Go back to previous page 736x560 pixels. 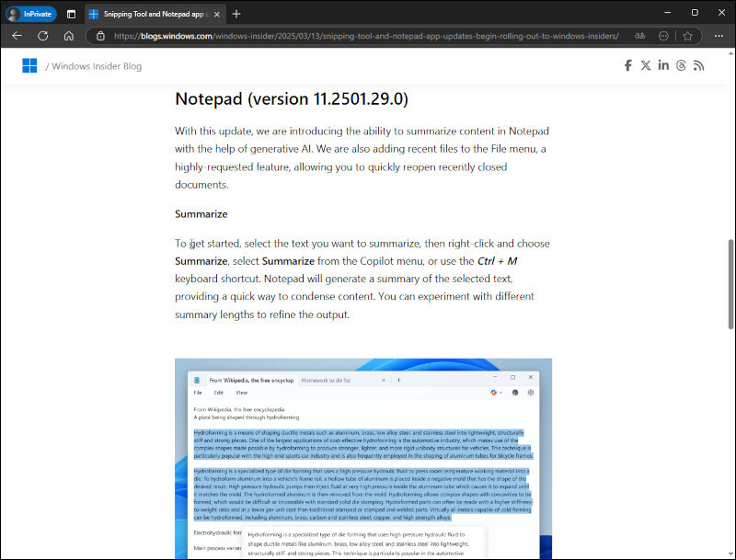point(17,36)
